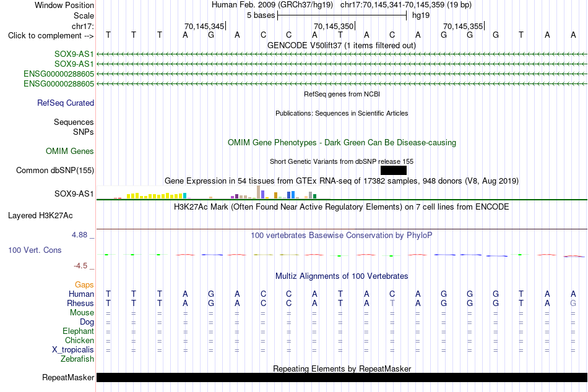The width and height of the screenshot is (588, 392).
Task: Select the OMIM Genes track label
Action: 70,151
